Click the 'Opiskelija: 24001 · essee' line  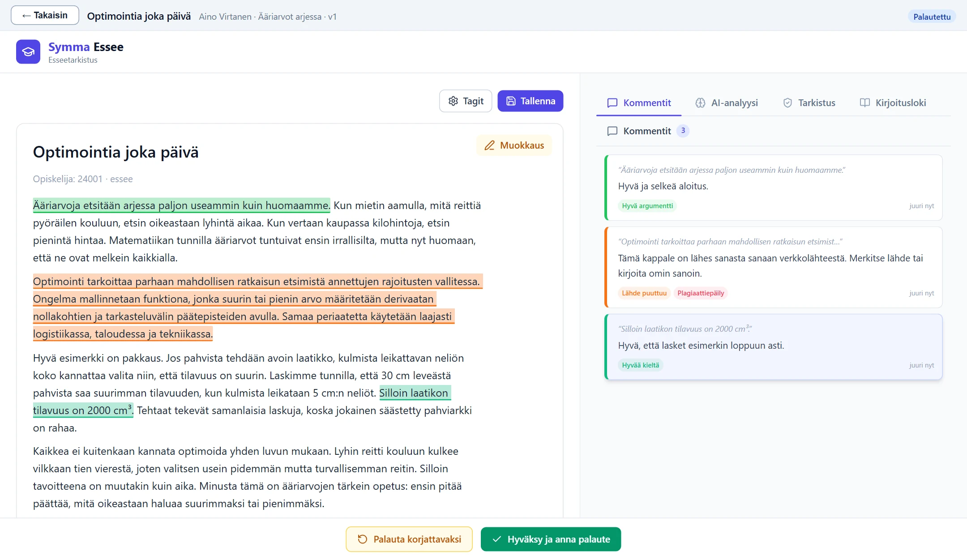[83, 179]
